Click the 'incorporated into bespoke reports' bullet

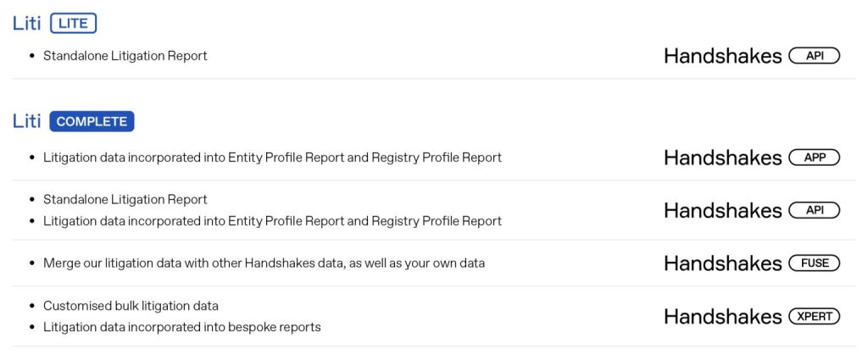click(x=181, y=327)
